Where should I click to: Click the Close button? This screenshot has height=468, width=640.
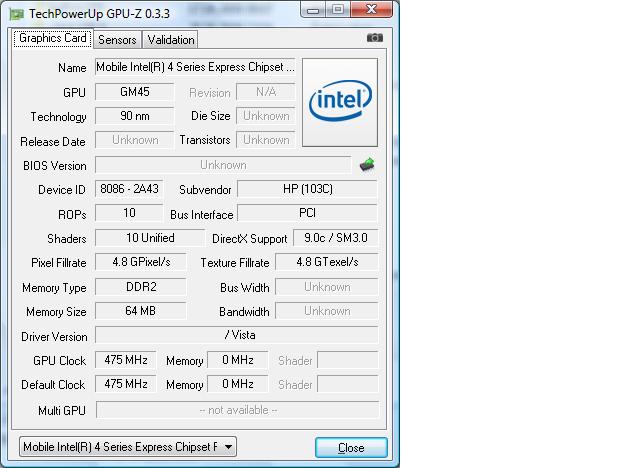click(351, 448)
